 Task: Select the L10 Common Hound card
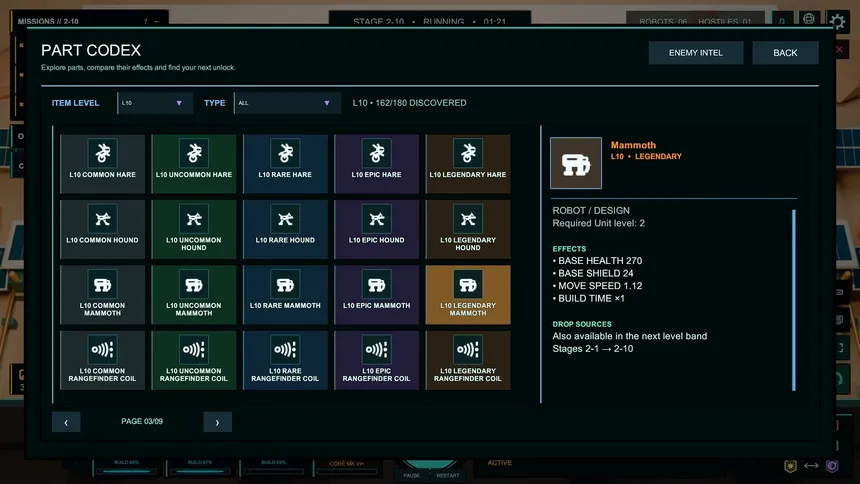tap(103, 229)
